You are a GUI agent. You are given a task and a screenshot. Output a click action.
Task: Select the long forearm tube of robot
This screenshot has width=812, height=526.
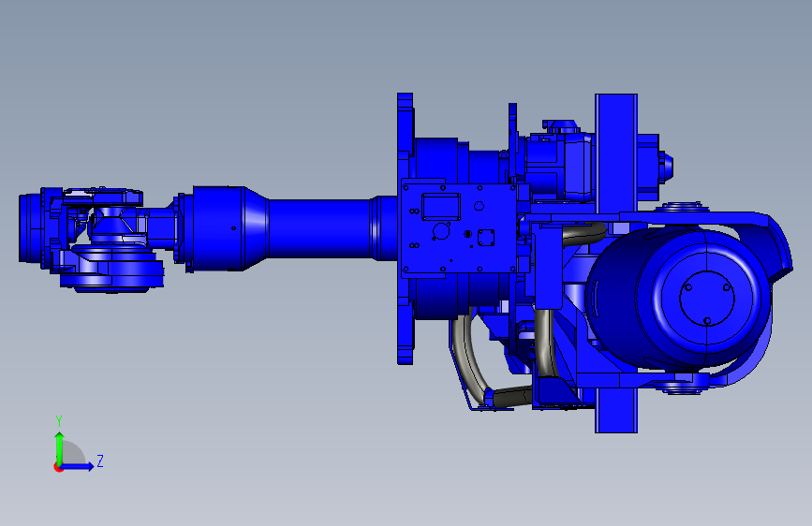(x=319, y=227)
